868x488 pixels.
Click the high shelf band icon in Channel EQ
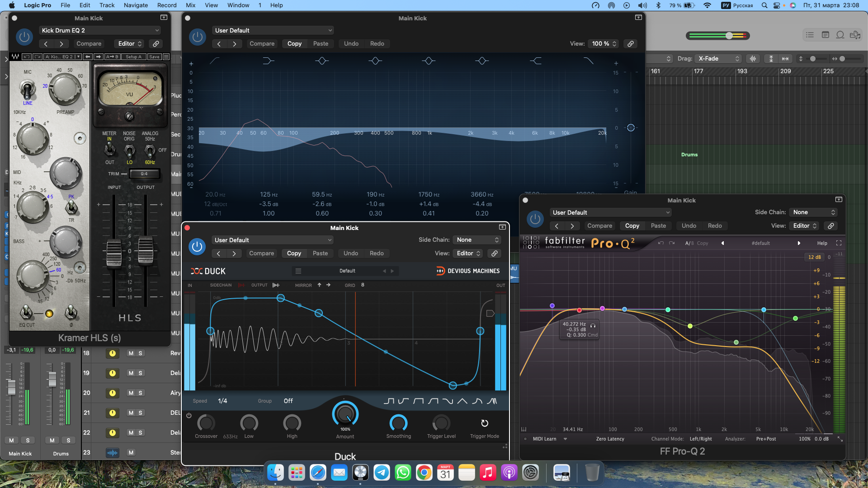pos(535,61)
